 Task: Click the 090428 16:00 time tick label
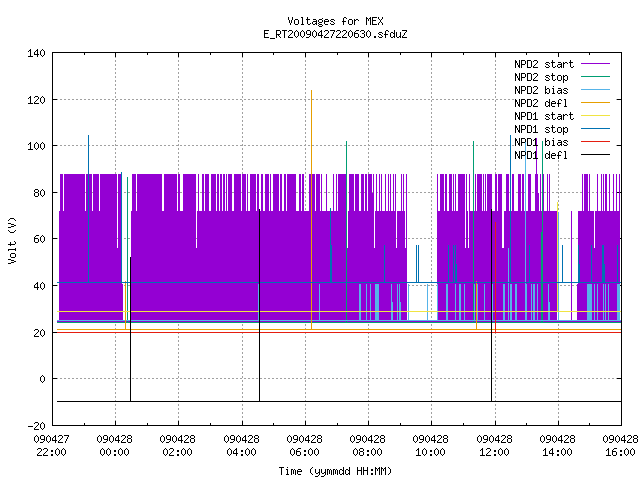click(x=620, y=446)
